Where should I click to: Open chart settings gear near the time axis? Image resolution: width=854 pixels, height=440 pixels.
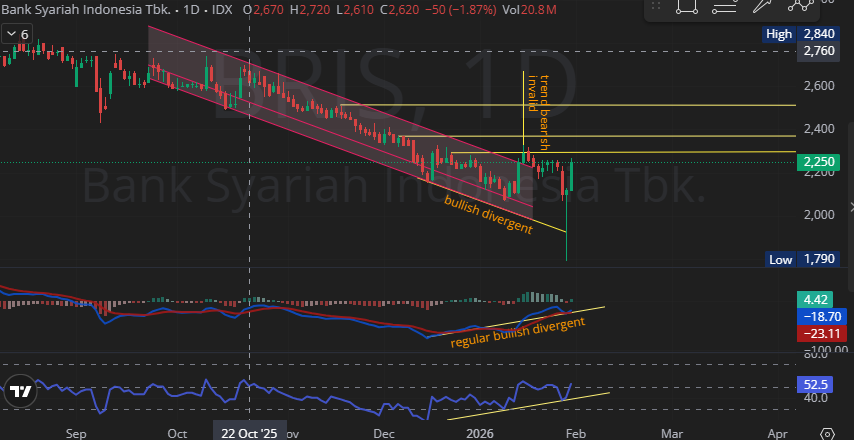click(828, 434)
